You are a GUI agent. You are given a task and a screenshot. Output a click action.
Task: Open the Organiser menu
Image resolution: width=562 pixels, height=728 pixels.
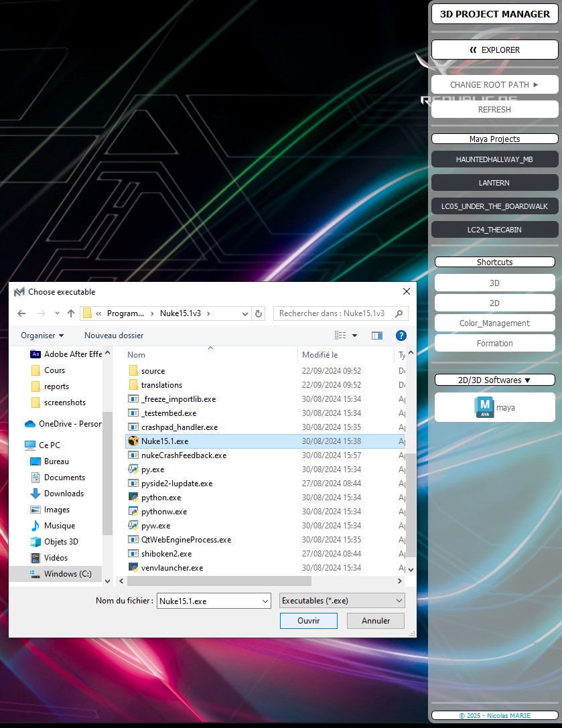tap(42, 336)
